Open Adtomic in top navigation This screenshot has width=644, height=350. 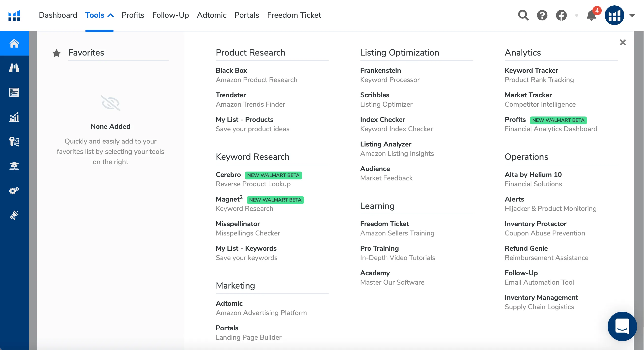click(211, 15)
